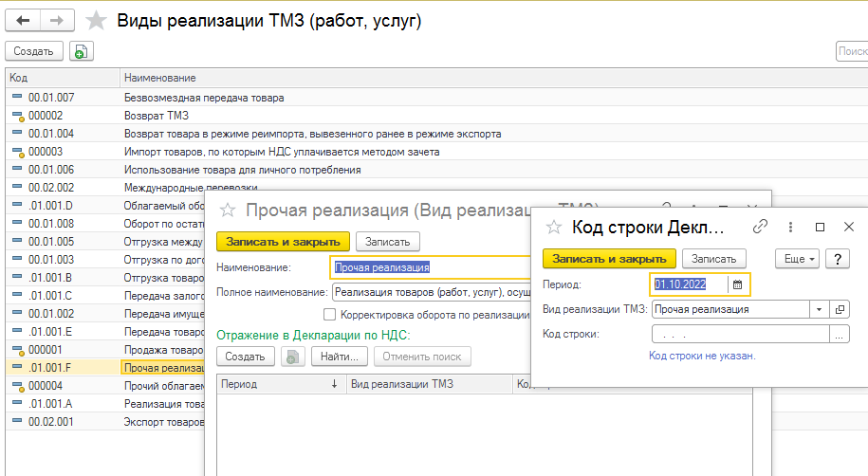Open help with the question mark button
Screen dimensions: 868x476
[838, 259]
